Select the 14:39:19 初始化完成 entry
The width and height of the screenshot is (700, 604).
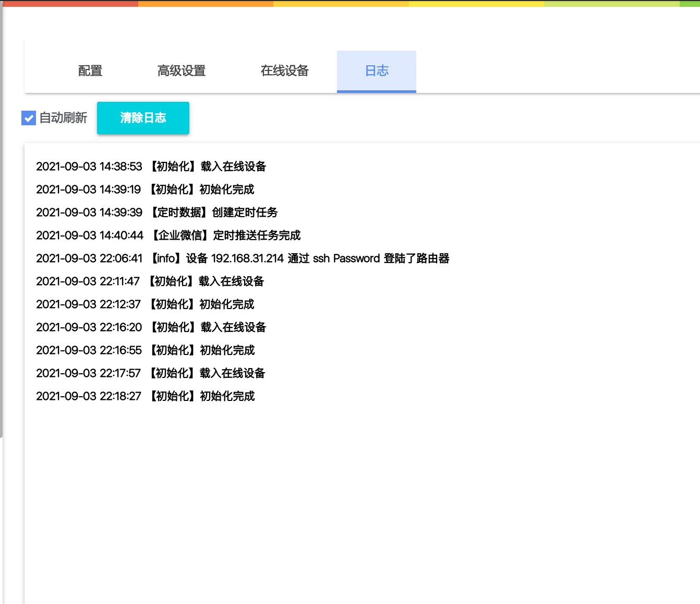pyautogui.click(x=145, y=189)
